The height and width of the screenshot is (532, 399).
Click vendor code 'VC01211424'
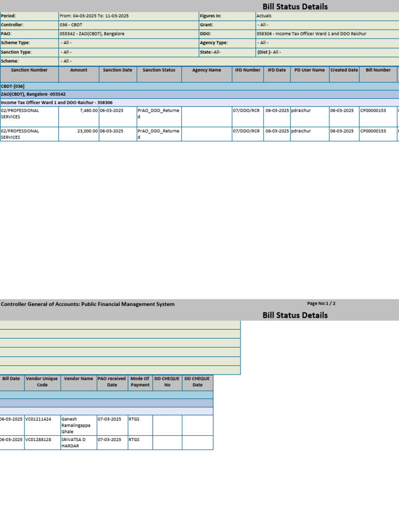pyautogui.click(x=38, y=419)
